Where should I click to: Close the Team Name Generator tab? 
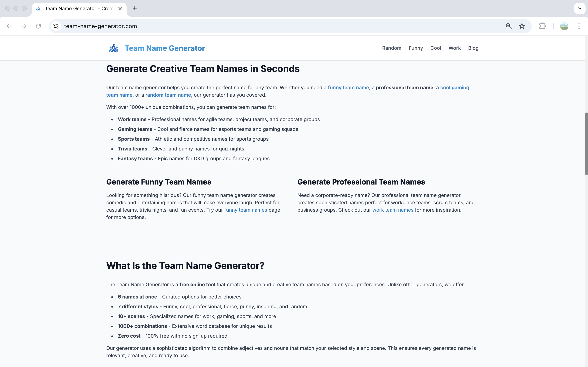click(x=120, y=8)
